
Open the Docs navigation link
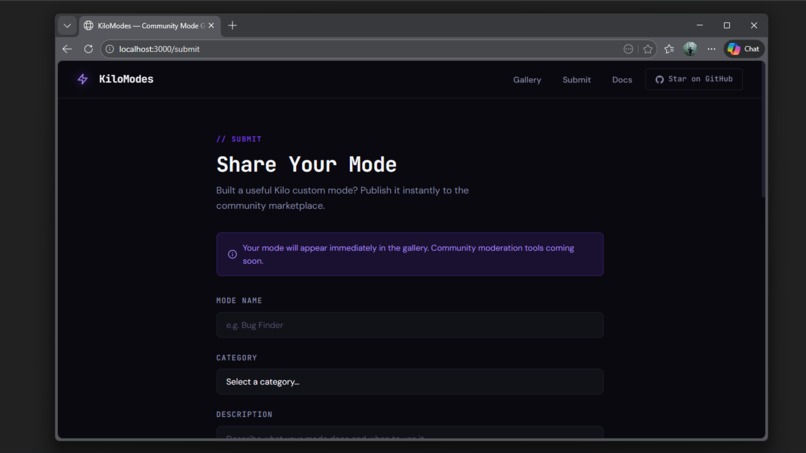tap(622, 80)
